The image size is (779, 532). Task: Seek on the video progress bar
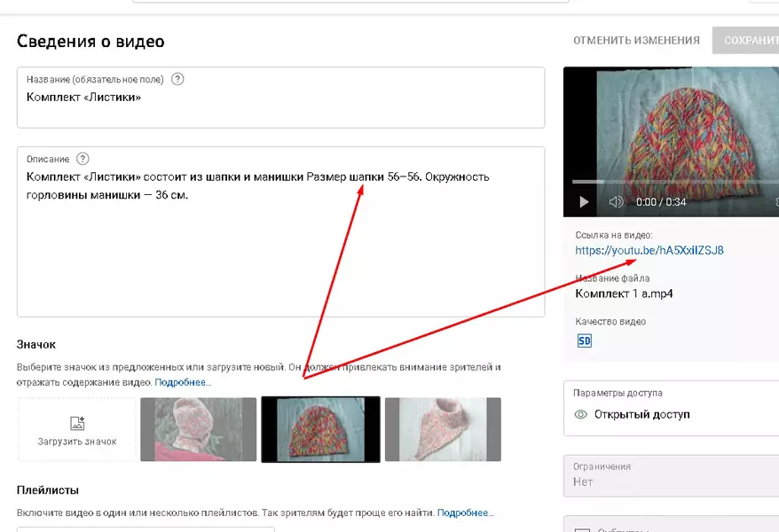[675, 182]
